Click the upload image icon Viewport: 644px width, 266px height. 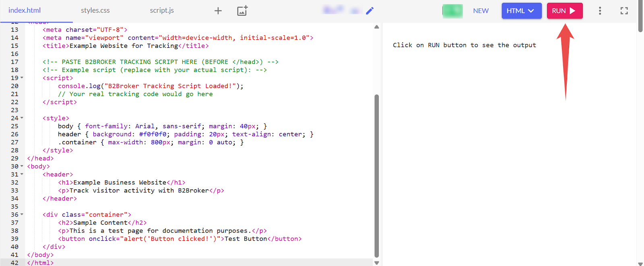[x=242, y=11]
